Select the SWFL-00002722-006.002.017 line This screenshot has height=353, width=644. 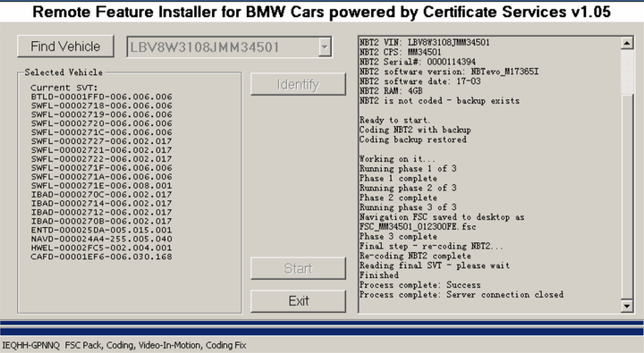[101, 159]
